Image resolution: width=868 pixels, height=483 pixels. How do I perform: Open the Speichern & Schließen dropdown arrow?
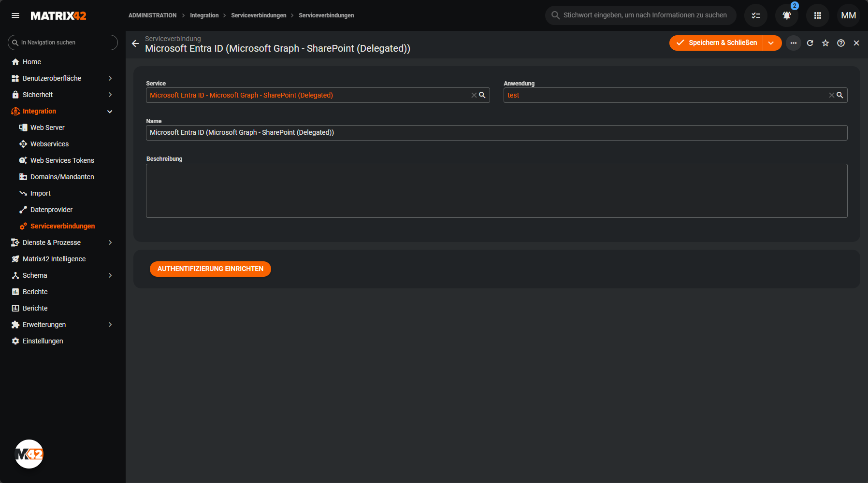point(771,43)
